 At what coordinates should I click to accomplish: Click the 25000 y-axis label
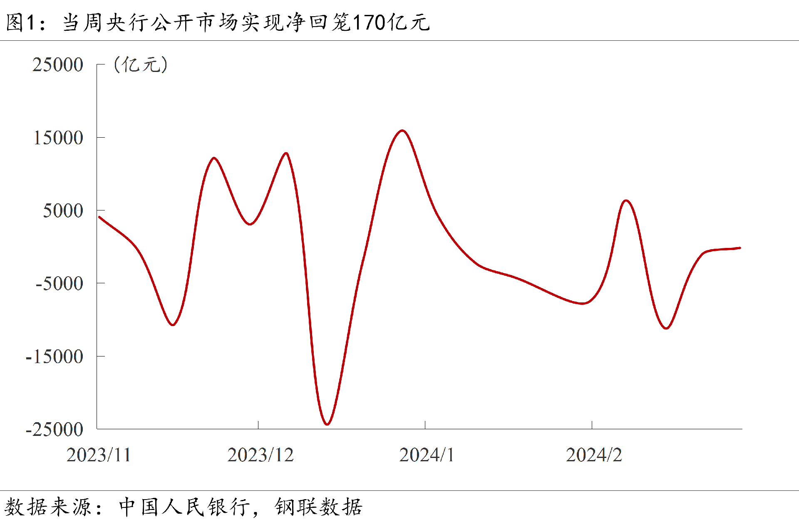(x=58, y=65)
